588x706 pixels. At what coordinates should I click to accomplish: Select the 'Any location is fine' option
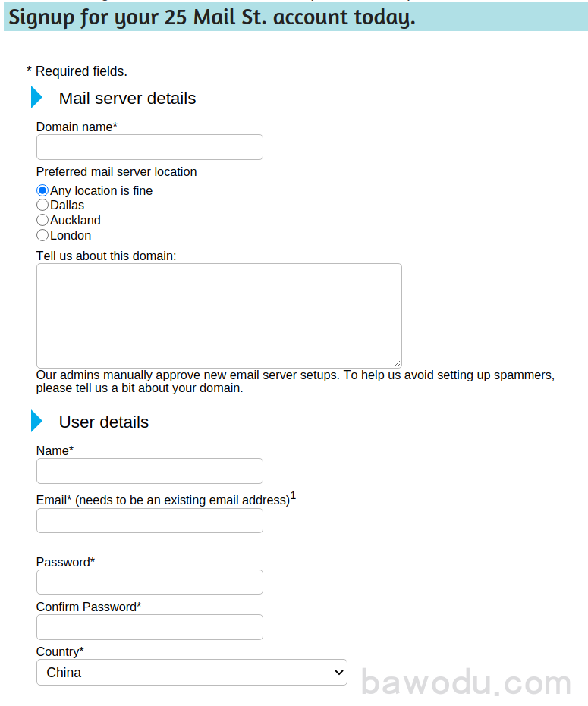coord(42,190)
